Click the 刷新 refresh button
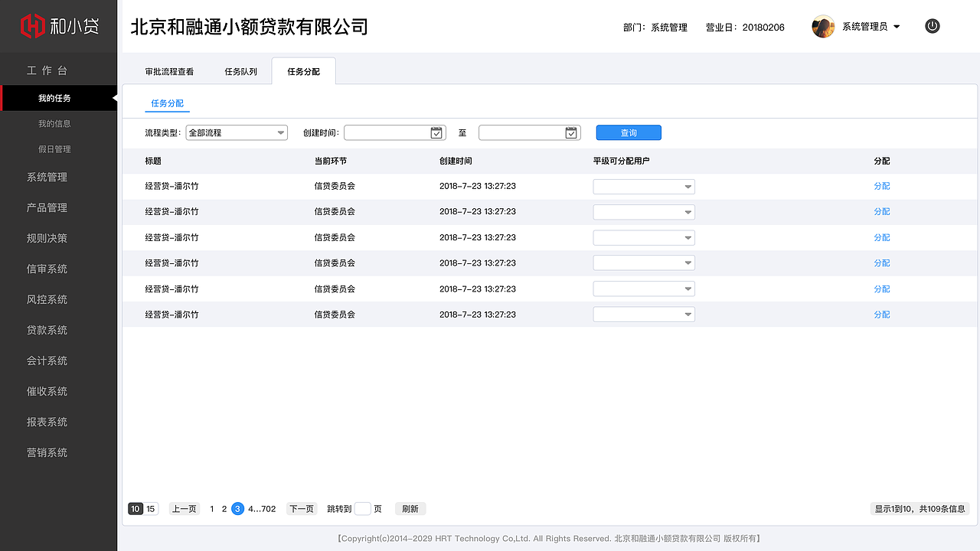The width and height of the screenshot is (980, 551). coord(410,508)
